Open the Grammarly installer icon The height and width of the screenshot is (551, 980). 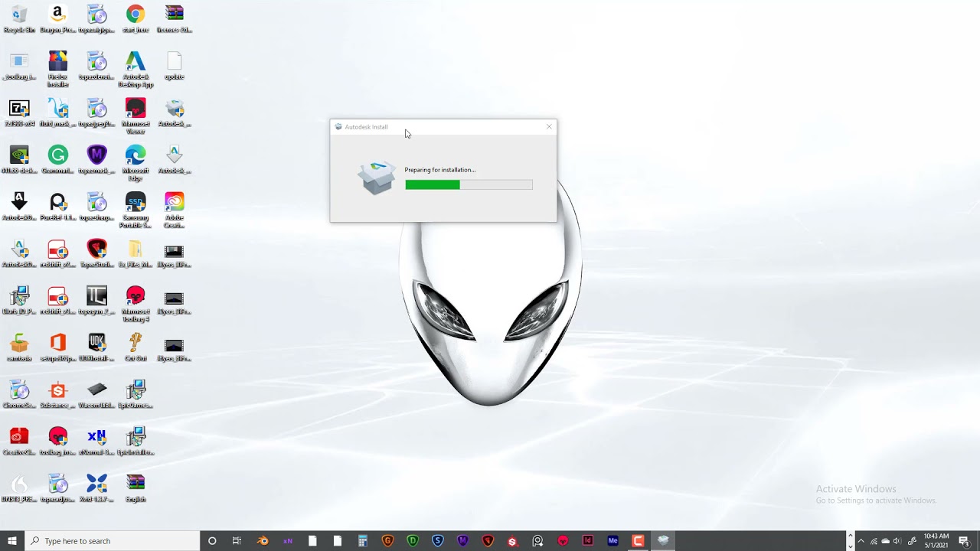pos(57,158)
